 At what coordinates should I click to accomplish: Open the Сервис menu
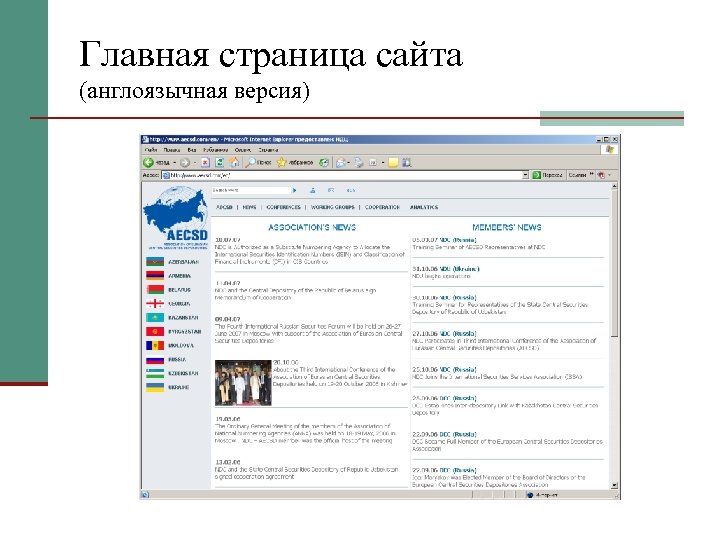[x=243, y=150]
